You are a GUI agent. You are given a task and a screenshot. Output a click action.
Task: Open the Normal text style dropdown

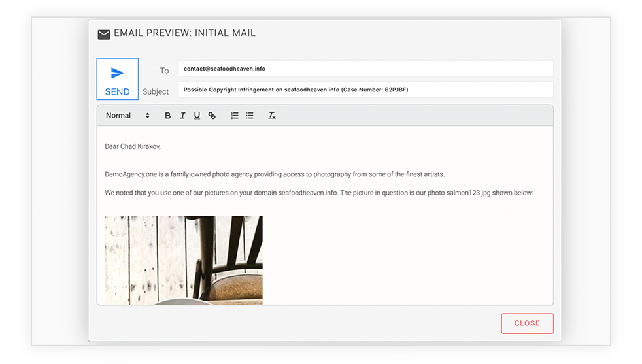click(x=127, y=116)
